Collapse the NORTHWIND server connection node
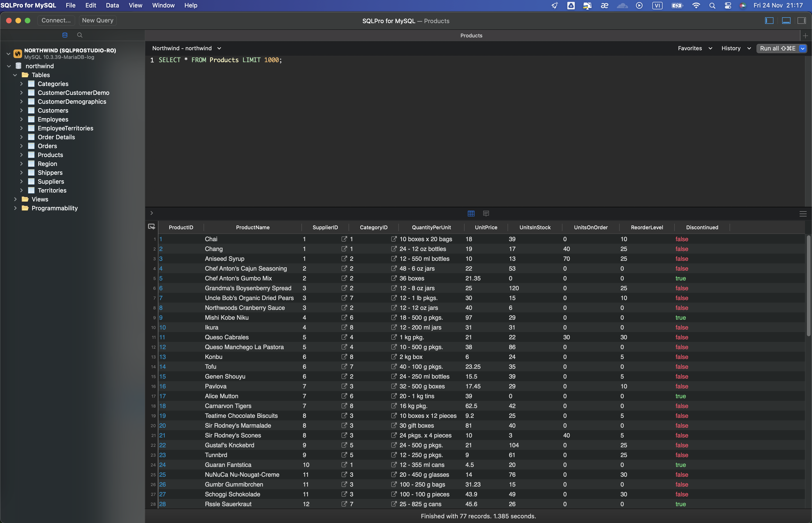This screenshot has width=812, height=523. point(8,53)
